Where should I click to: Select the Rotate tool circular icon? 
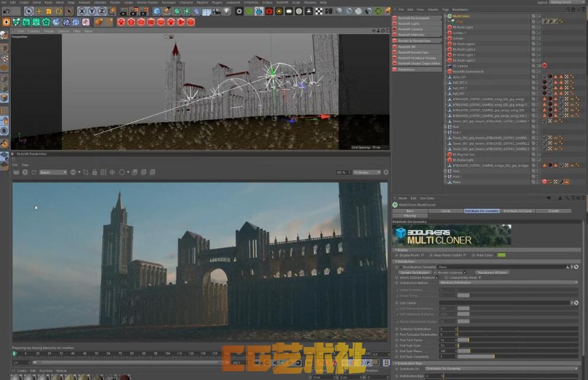59,11
